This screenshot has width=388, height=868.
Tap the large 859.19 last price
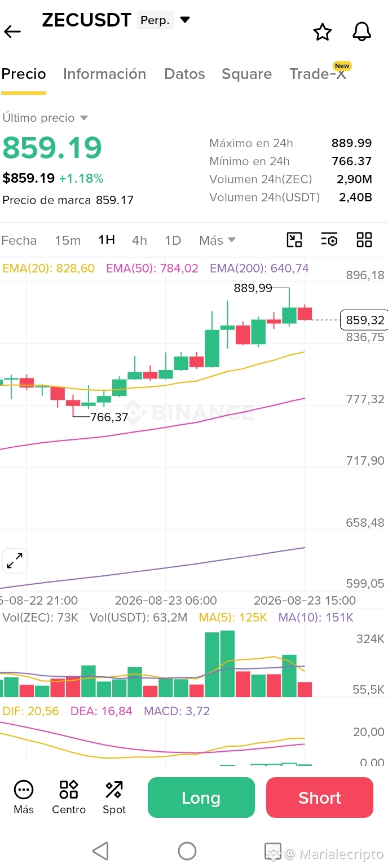click(x=52, y=148)
